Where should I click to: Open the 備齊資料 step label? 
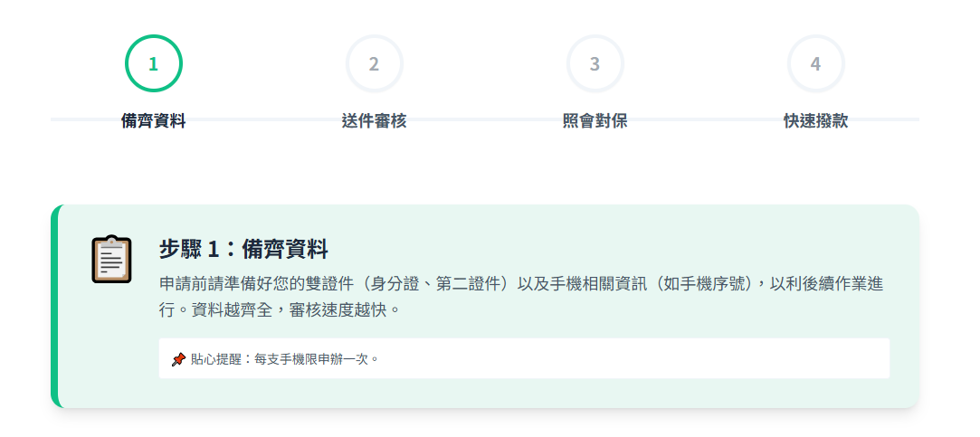pyautogui.click(x=154, y=121)
